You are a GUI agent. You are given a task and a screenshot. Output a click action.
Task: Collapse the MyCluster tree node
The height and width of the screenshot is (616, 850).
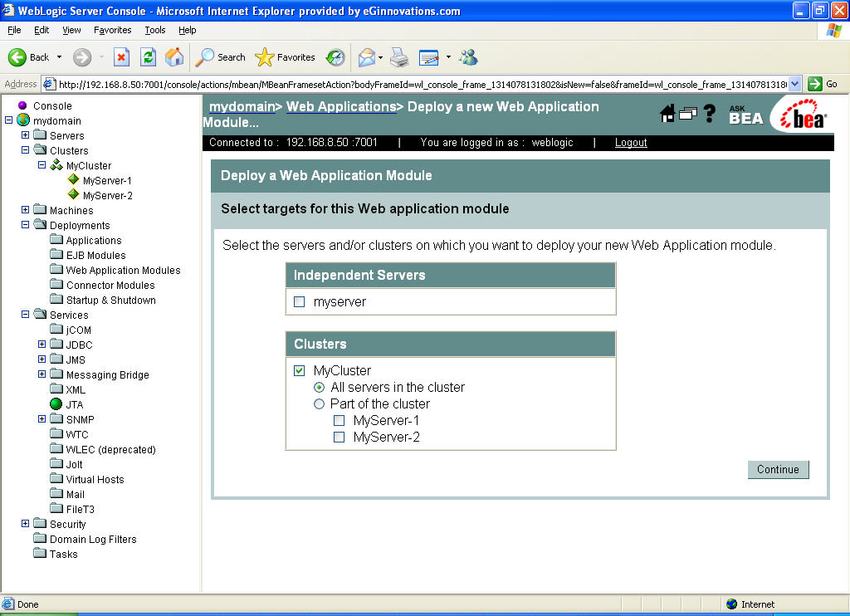[42, 165]
